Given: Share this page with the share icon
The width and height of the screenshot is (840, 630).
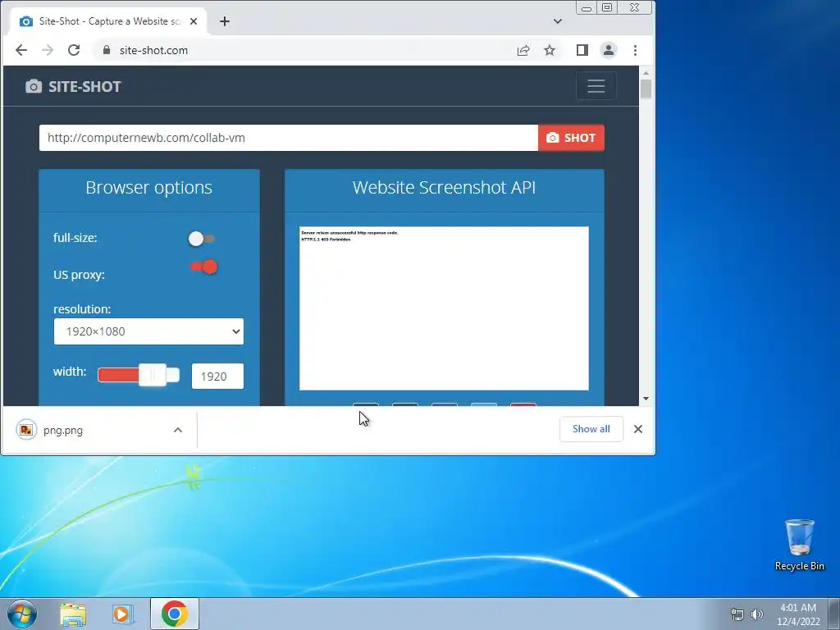Looking at the screenshot, I should pyautogui.click(x=523, y=50).
